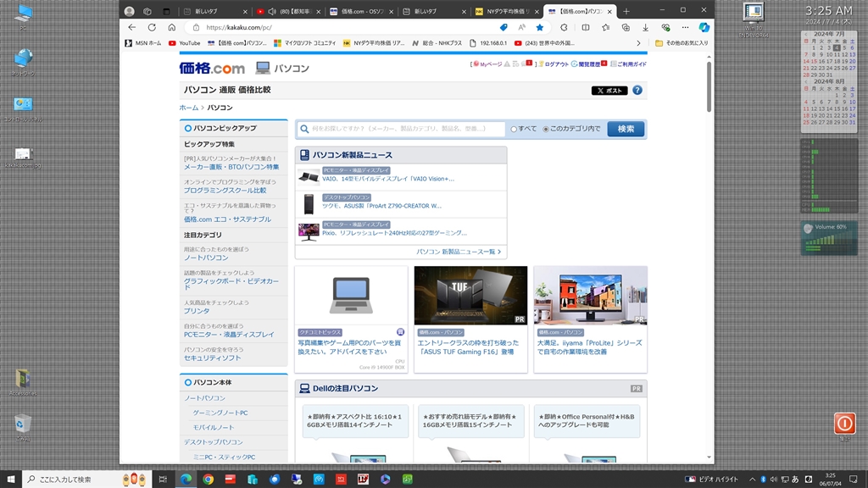Open the プログラミングスクール比較 link
This screenshot has height=488, width=868.
pyautogui.click(x=225, y=191)
